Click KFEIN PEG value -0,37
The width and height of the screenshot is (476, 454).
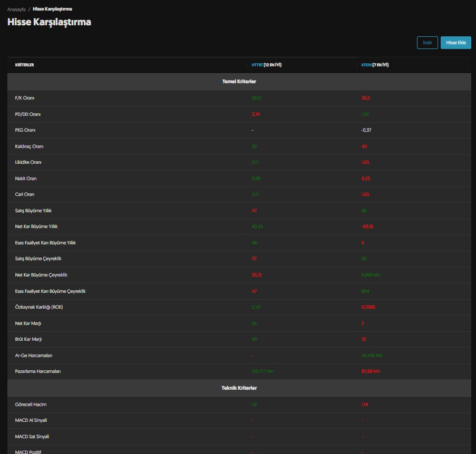pos(366,130)
